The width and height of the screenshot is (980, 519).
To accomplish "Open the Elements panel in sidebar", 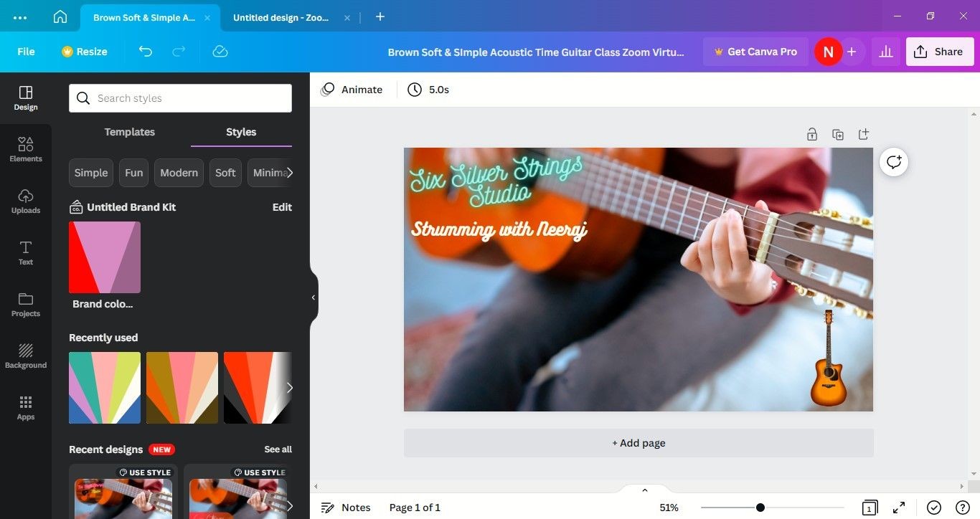I will coord(26,149).
